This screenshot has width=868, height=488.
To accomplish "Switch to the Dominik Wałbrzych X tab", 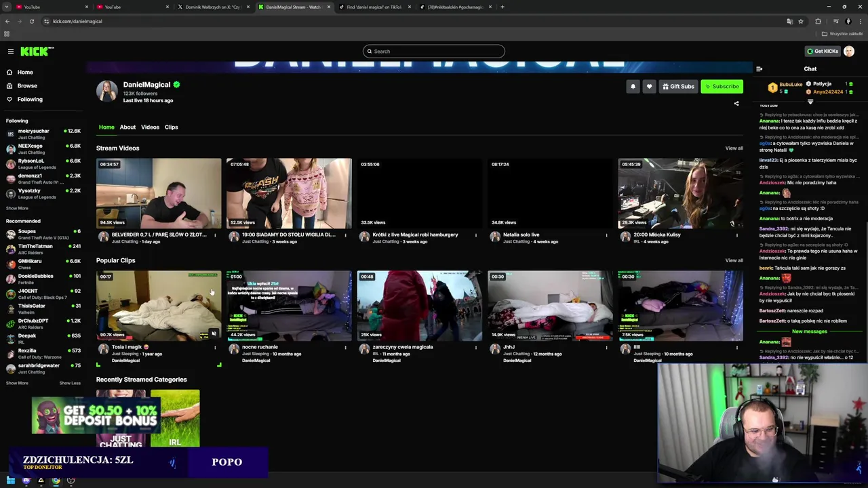I will (x=212, y=7).
